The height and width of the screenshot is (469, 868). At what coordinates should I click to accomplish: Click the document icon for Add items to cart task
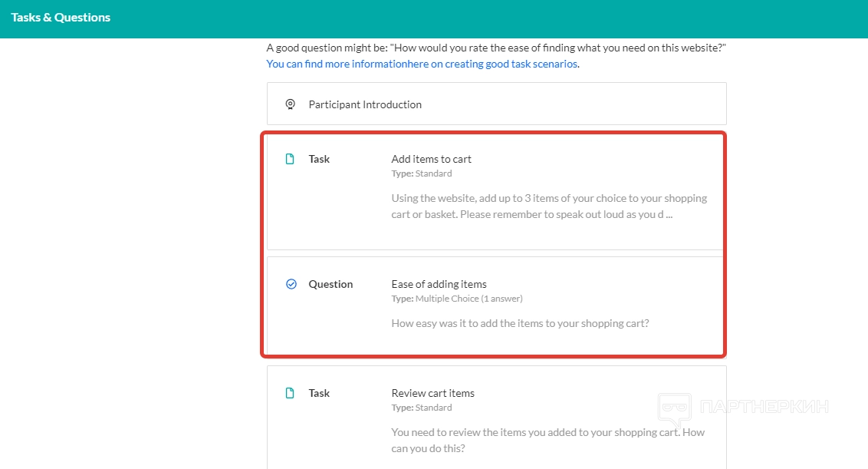290,160
